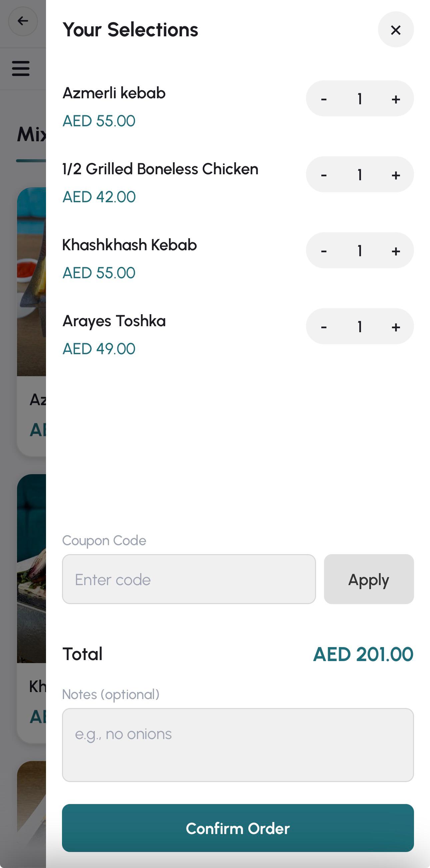
Task: Reduce 1/2 Grilled Boneless Chicken quantity
Action: coord(324,175)
